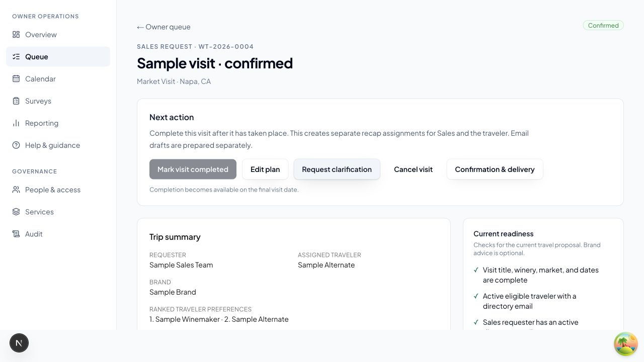Click the Confirmed status badge
This screenshot has height=362, width=644.
[x=603, y=25]
